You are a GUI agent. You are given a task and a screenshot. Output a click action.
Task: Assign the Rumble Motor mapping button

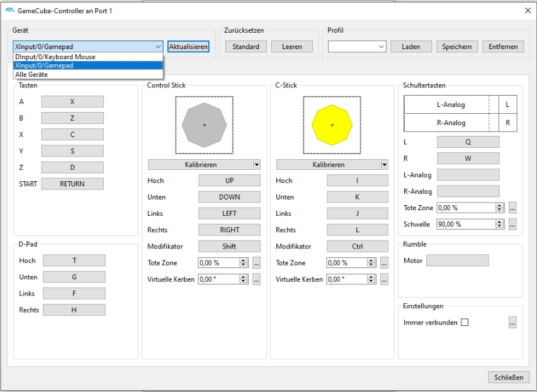(x=458, y=260)
